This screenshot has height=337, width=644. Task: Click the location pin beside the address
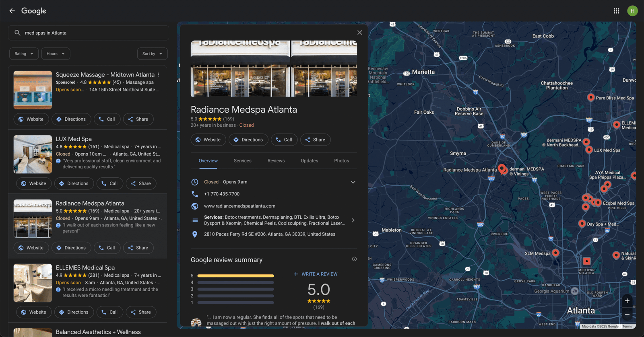click(195, 234)
